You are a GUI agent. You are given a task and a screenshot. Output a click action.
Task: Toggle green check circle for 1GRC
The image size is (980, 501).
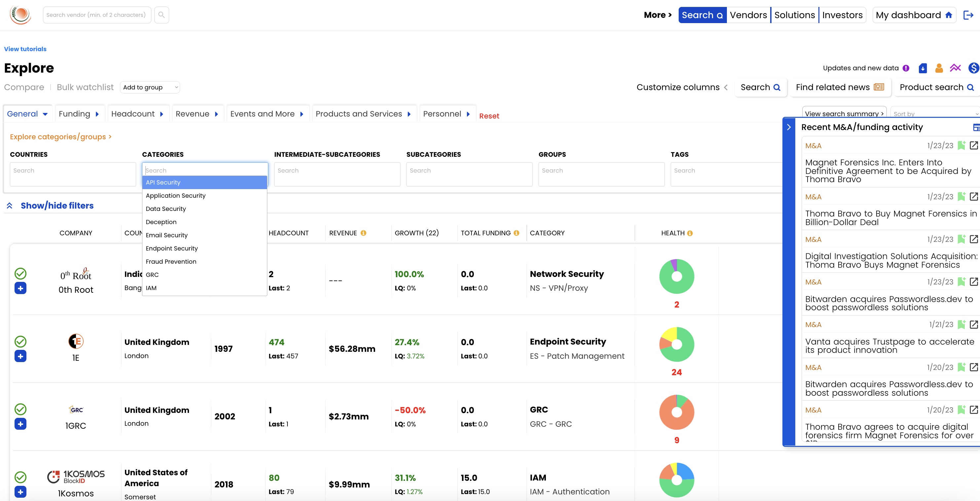(20, 409)
